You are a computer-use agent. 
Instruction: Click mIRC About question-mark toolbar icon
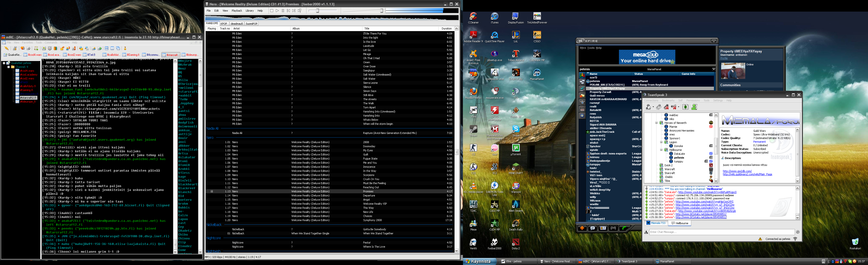point(125,48)
